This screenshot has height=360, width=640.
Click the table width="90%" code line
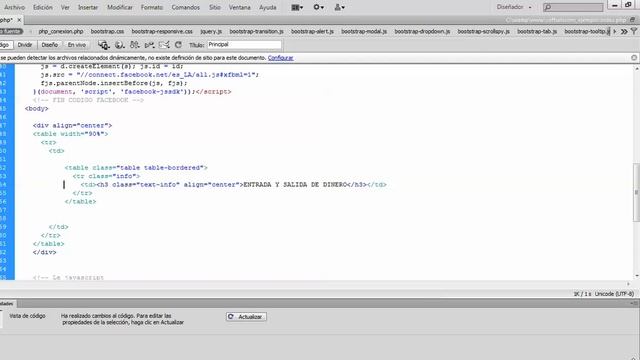pos(70,134)
